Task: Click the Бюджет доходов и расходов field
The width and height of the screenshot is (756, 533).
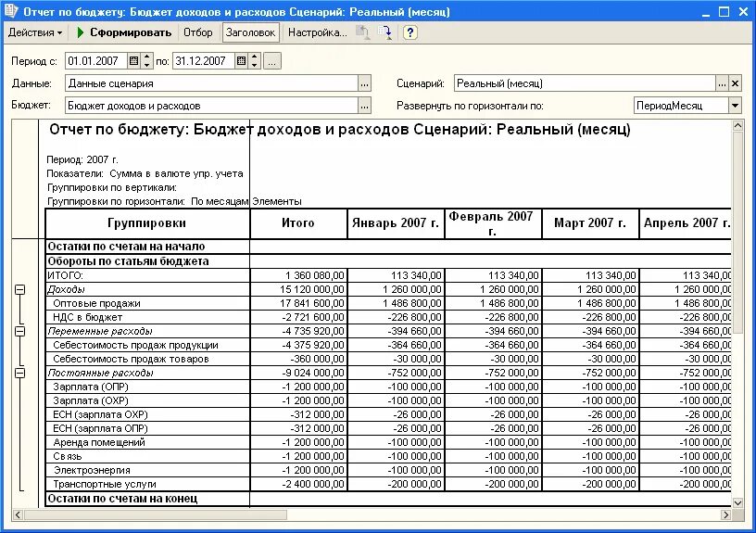Action: tap(211, 106)
